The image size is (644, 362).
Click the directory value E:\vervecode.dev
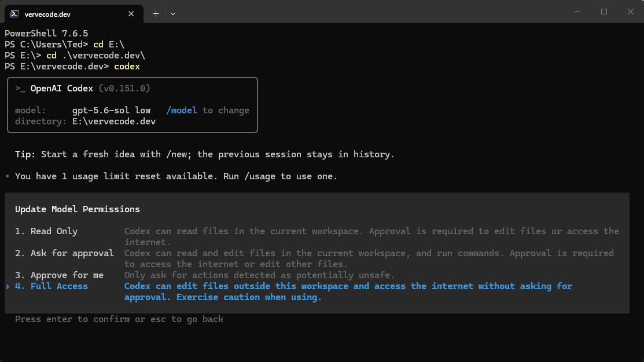pyautogui.click(x=114, y=122)
